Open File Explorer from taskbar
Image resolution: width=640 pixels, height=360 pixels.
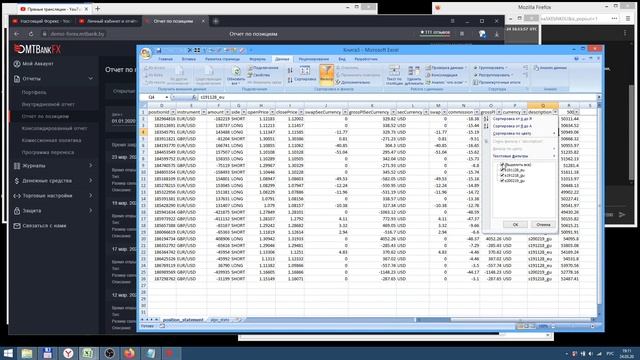[x=27, y=353]
